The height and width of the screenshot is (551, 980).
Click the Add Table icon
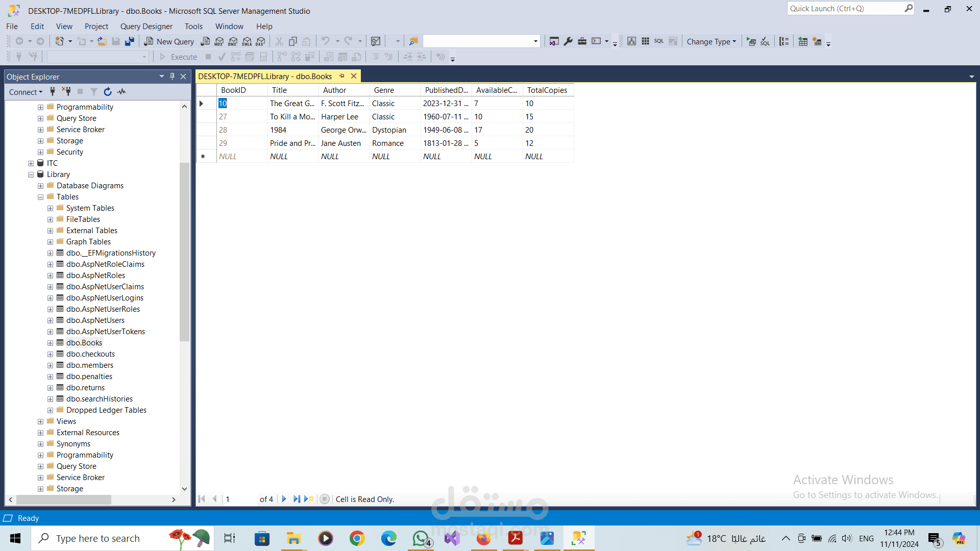pos(803,41)
